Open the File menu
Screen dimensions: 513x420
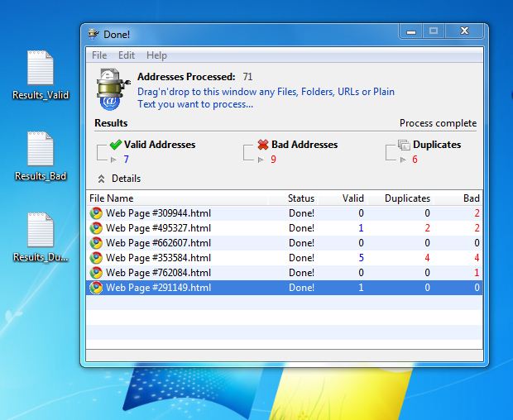(99, 55)
